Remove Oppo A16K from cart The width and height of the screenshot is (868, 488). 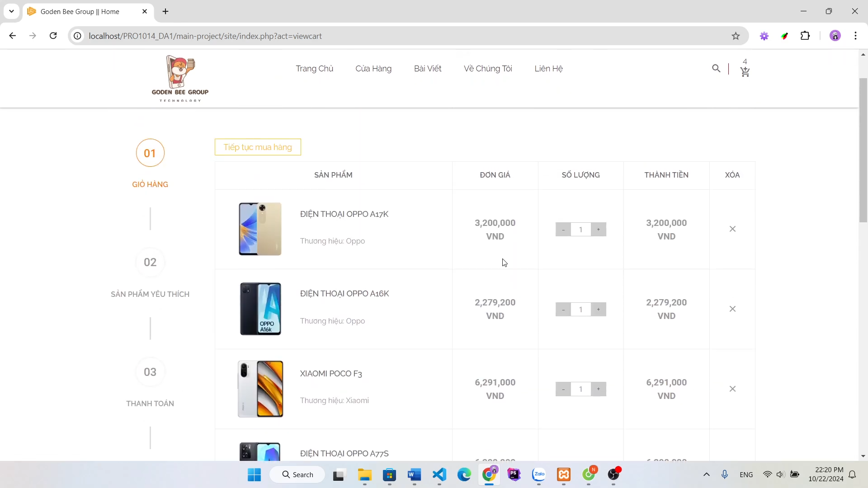[x=732, y=309]
